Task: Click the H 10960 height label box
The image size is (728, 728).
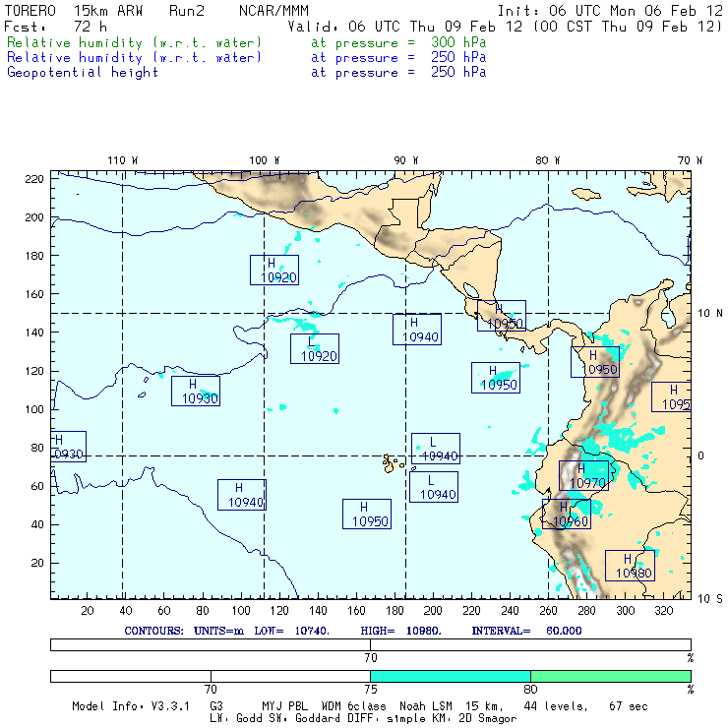Action: [x=567, y=514]
